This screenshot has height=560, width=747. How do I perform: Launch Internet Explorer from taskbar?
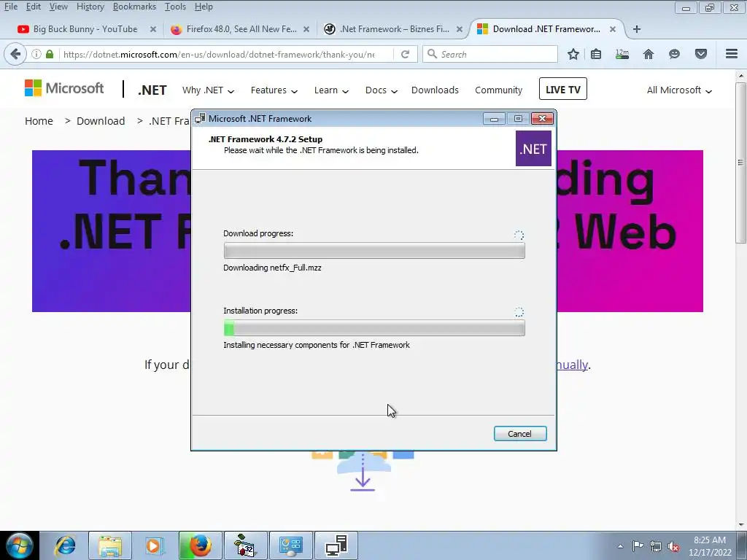[65, 545]
